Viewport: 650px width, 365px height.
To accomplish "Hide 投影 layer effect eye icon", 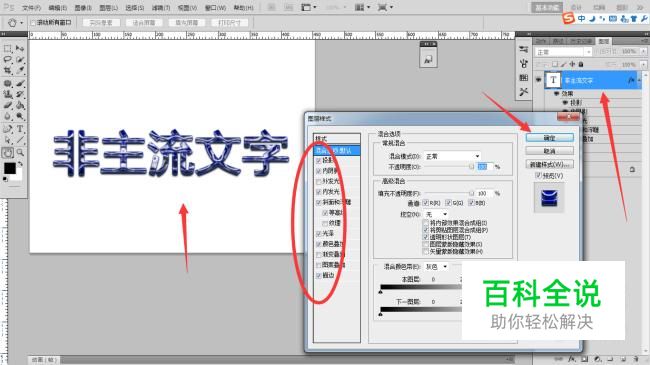I will coord(565,102).
